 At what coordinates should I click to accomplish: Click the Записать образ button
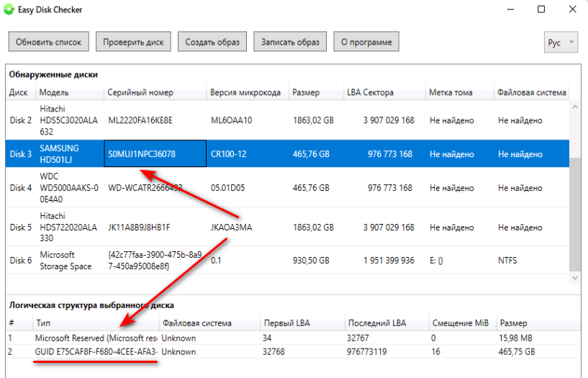pyautogui.click(x=290, y=42)
